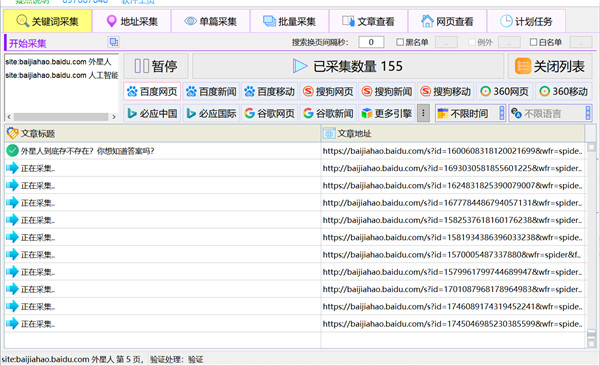
Task: Select the 百度新闻 search engine
Action: tap(211, 92)
